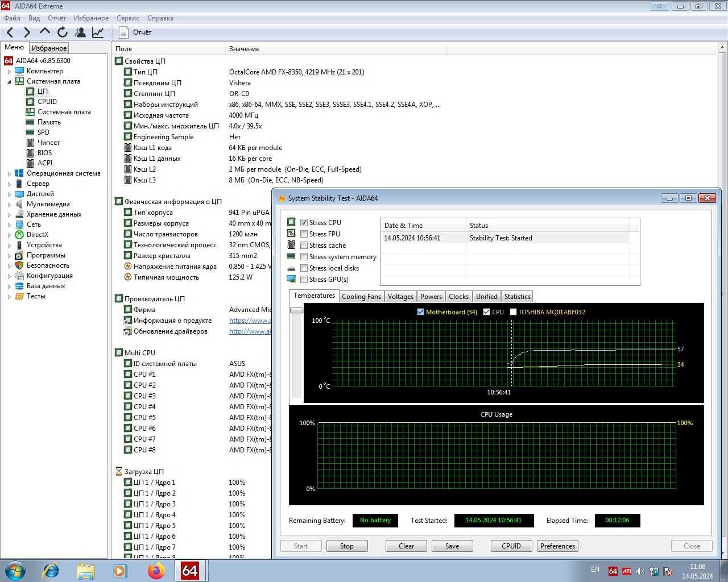Image resolution: width=728 pixels, height=582 pixels.
Task: Switch to the Voltages tab
Action: 400,297
